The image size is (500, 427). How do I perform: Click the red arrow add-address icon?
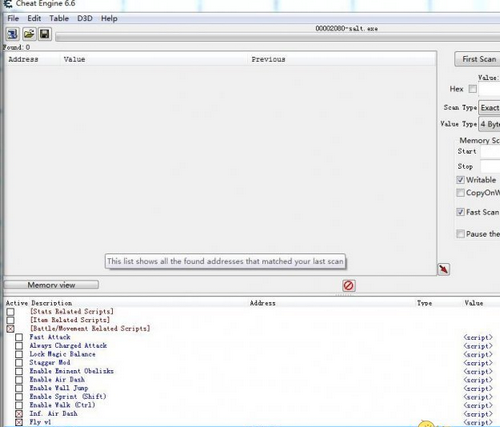pyautogui.click(x=444, y=269)
